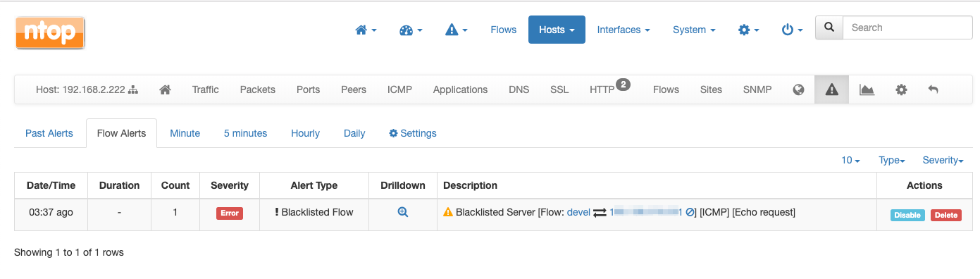Click the drilldown magnifier icon

[403, 212]
